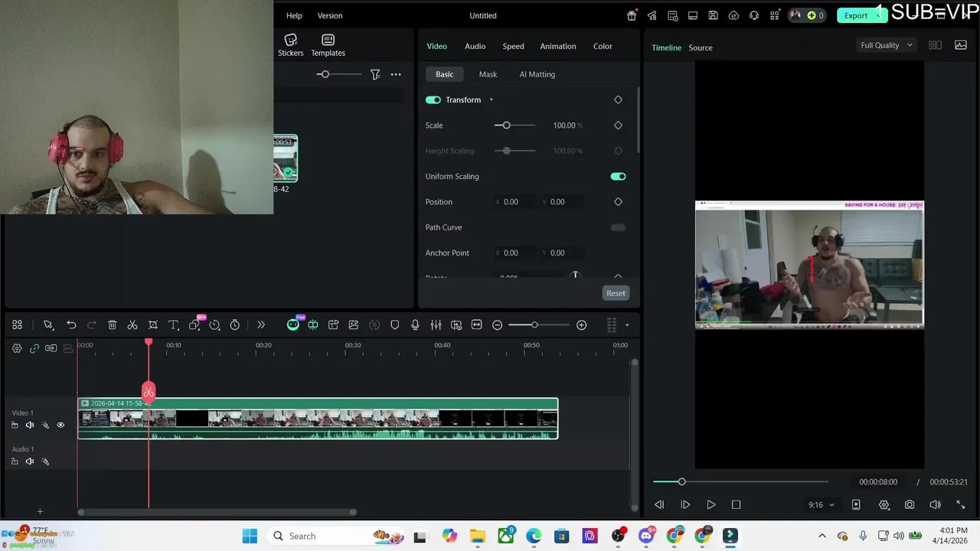
Task: Lock the Video 1 track
Action: coord(15,425)
